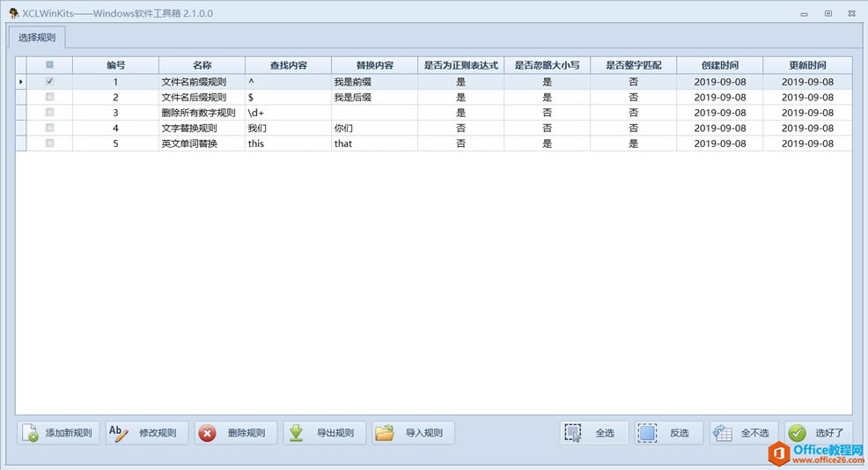Click the Ab pencil icon for 修改规则
868x470 pixels.
click(x=119, y=433)
